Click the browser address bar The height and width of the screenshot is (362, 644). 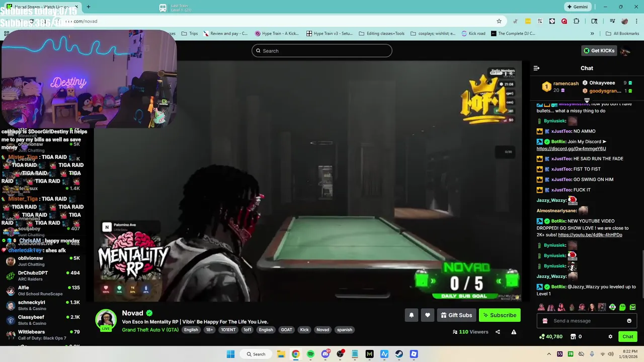282,21
